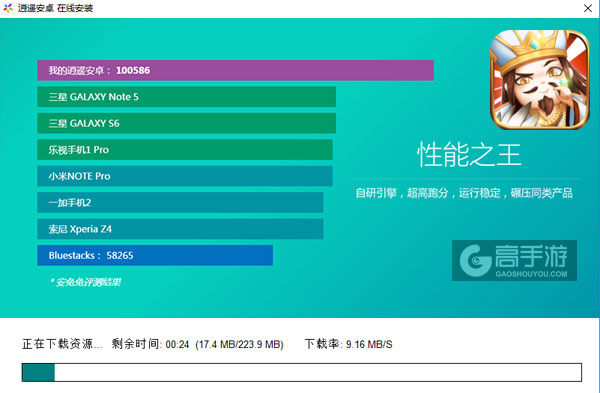600x393 pixels.
Task: Click the 自研引擎 description line
Action: click(464, 193)
